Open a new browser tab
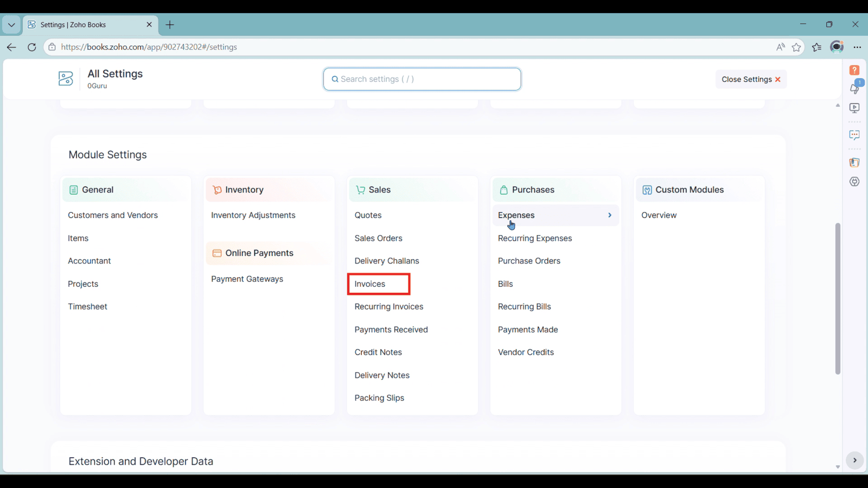This screenshot has width=868, height=488. [170, 25]
